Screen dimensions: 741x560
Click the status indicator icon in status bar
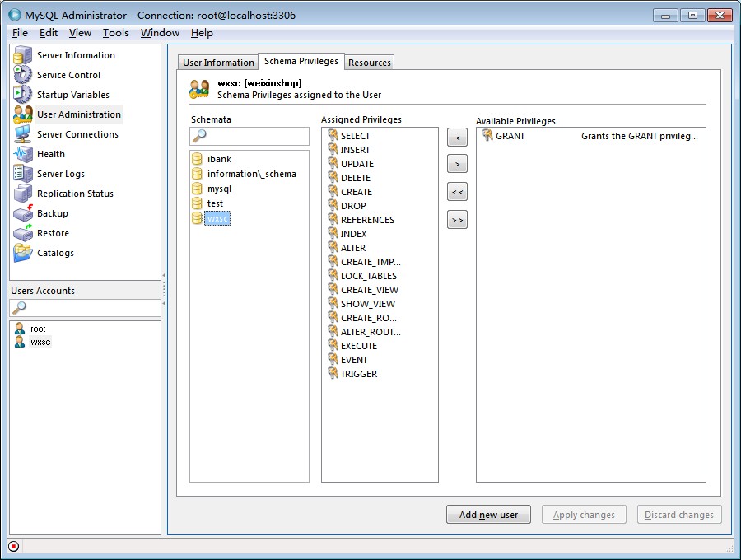tap(14, 546)
